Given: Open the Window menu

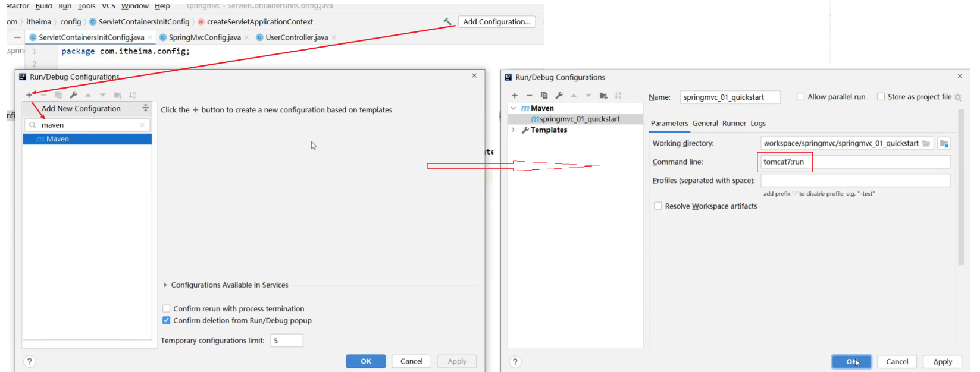Looking at the screenshot, I should pyautogui.click(x=135, y=6).
